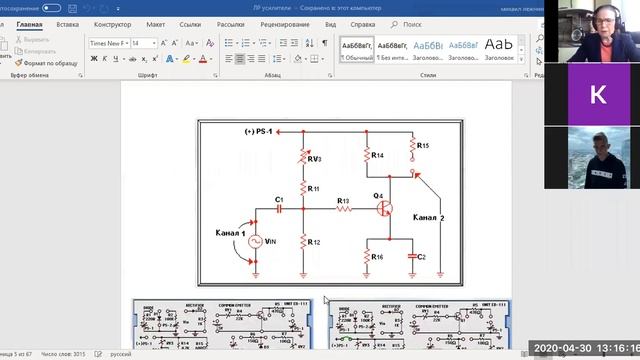640x360 pixels.
Task: Open the Change Case (Aa) dropdown
Action: pos(191,43)
